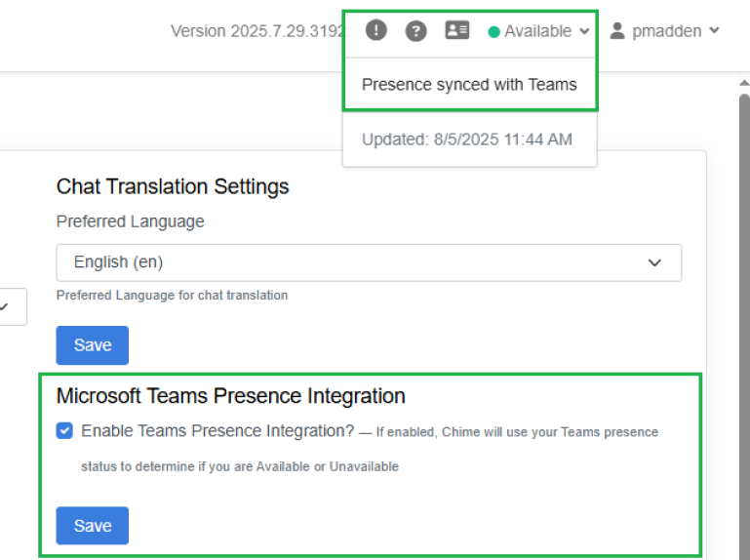Screen dimensions: 750x560
Task: Click the scrollbar up arrow
Action: click(743, 84)
